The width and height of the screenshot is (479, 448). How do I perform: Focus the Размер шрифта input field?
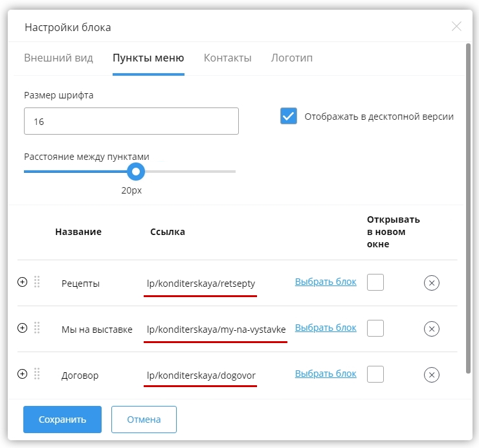pyautogui.click(x=131, y=121)
